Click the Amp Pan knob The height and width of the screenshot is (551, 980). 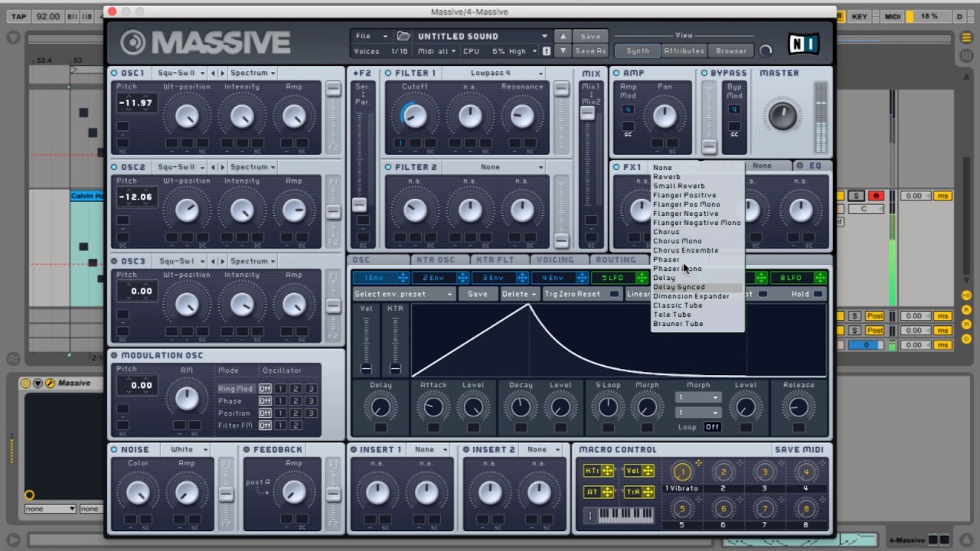pyautogui.click(x=665, y=116)
